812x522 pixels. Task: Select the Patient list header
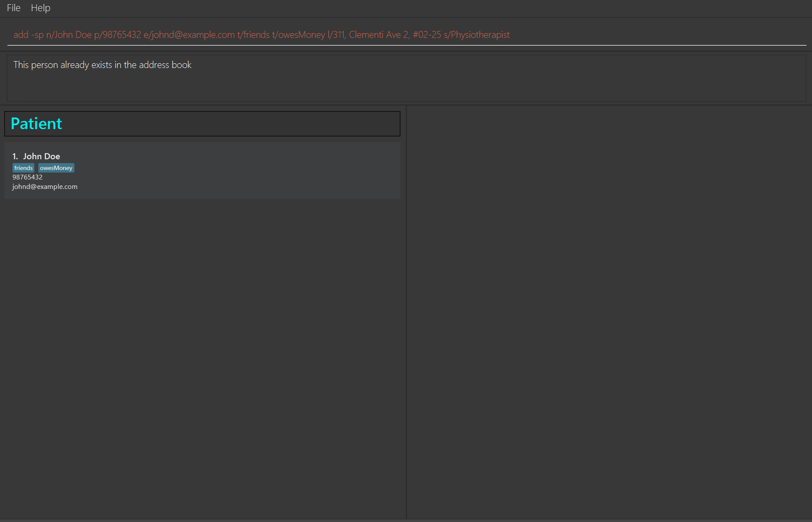click(202, 124)
